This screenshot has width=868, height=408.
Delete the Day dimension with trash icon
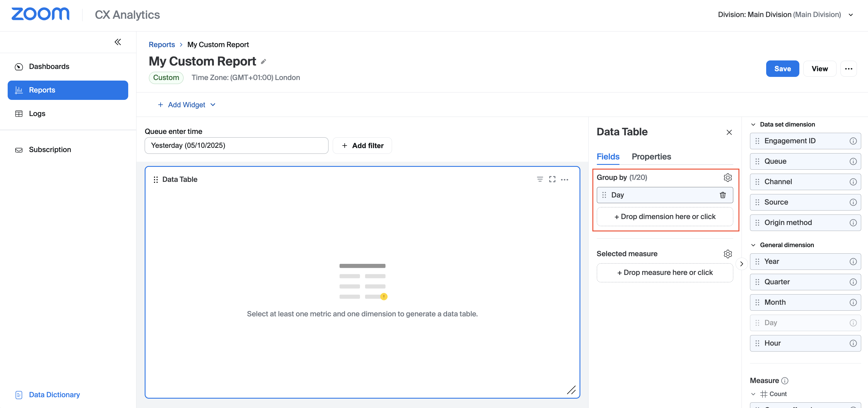pos(722,195)
